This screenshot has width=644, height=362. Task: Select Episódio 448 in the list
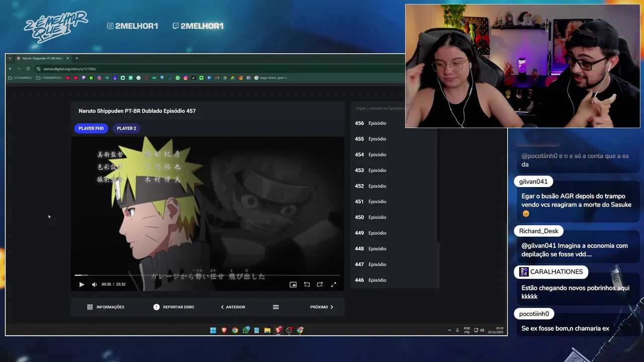394,249
